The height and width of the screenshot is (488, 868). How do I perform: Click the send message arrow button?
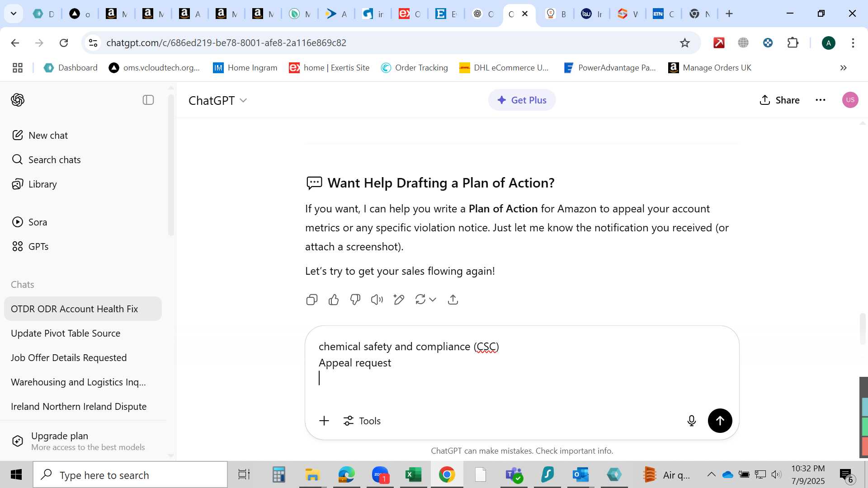(x=720, y=421)
